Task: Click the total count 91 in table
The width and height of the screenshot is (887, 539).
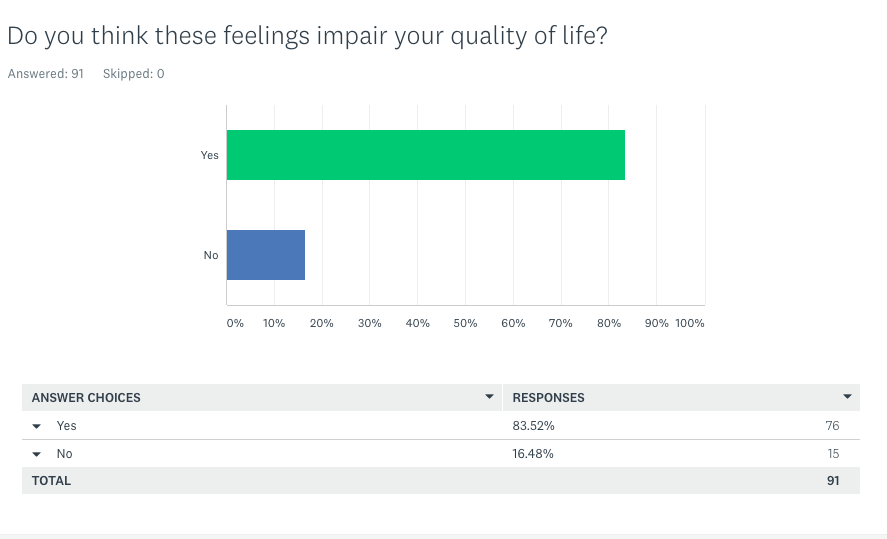Action: click(832, 481)
